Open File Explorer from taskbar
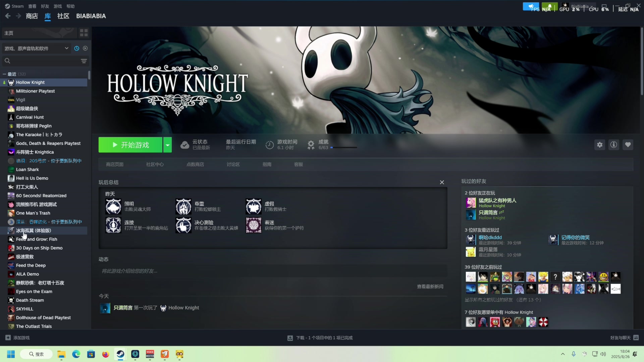The height and width of the screenshot is (362, 644). click(x=61, y=354)
